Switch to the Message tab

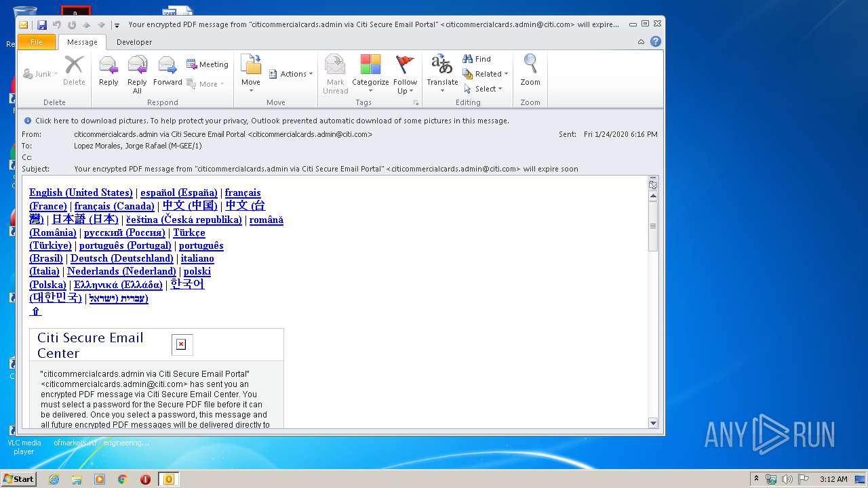tap(82, 42)
